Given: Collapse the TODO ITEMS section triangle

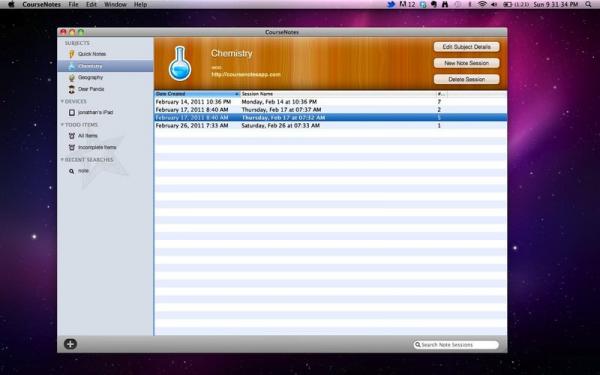Looking at the screenshot, I should (x=62, y=125).
